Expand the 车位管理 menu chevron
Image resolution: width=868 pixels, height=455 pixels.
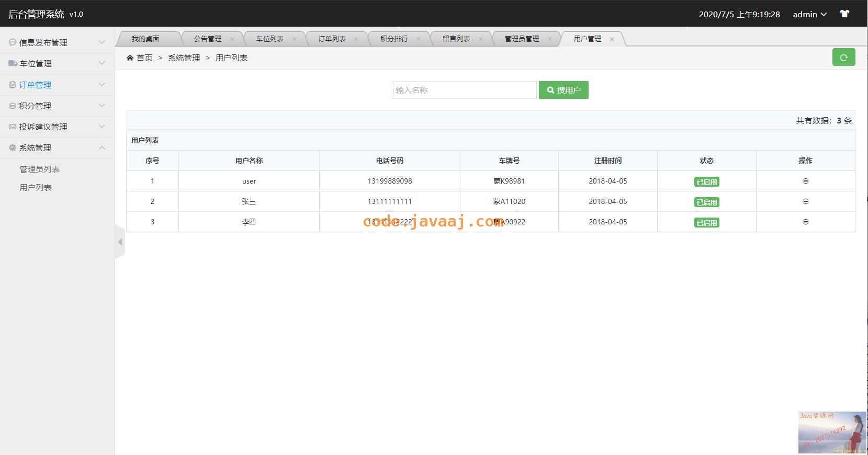coord(102,63)
